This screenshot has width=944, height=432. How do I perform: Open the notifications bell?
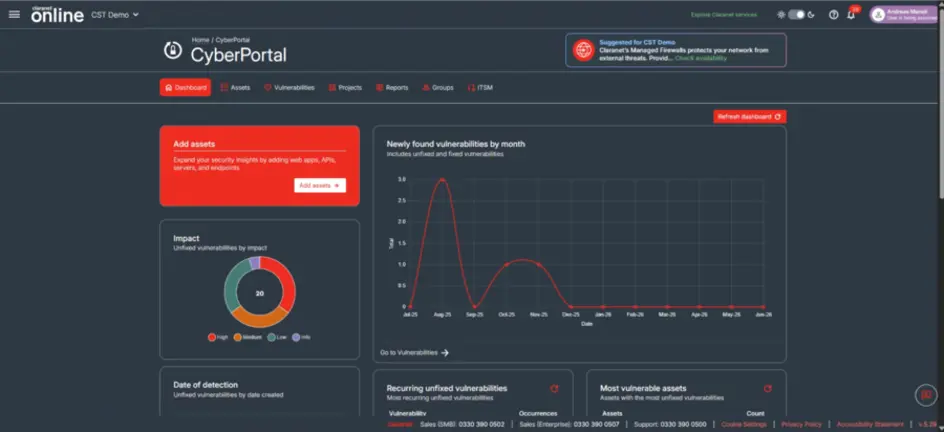pos(851,14)
